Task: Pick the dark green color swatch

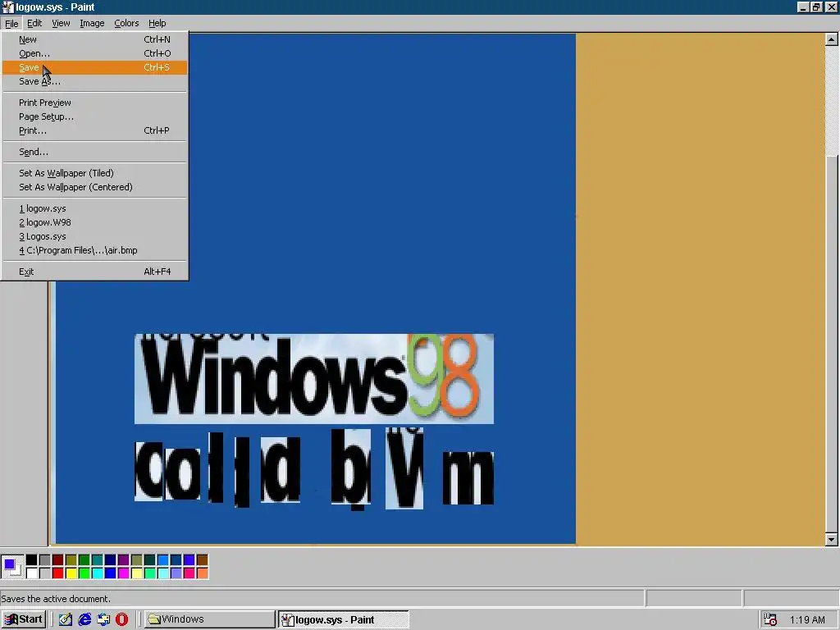Action: [84, 559]
